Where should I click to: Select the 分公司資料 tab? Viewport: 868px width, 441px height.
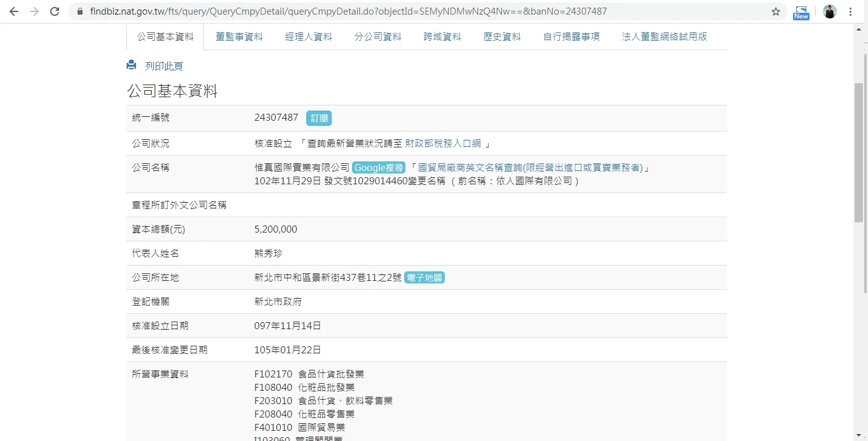tap(377, 37)
